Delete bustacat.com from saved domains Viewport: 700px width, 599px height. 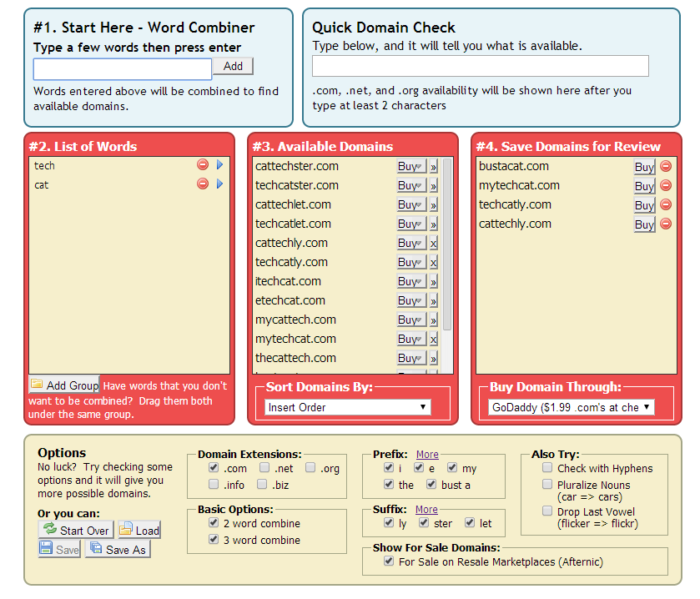pos(666,167)
